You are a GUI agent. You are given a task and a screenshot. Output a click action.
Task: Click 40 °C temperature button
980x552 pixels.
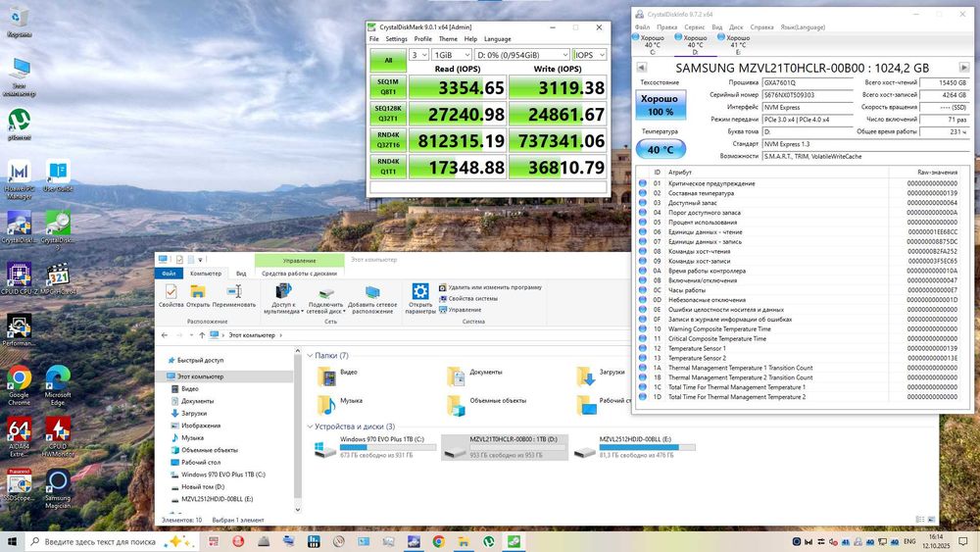click(x=661, y=149)
